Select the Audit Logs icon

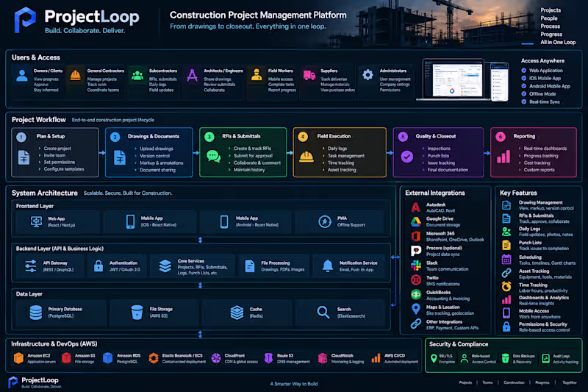545,359
